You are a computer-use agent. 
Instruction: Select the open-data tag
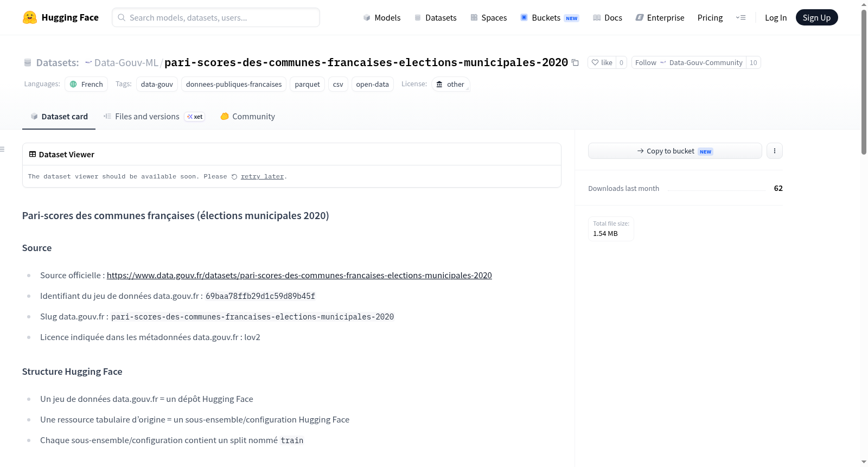[372, 84]
